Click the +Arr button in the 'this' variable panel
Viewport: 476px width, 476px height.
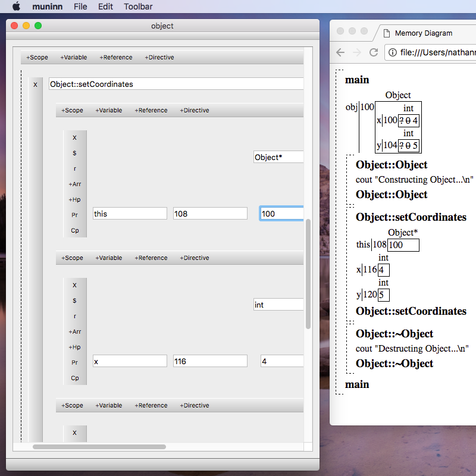click(x=74, y=184)
